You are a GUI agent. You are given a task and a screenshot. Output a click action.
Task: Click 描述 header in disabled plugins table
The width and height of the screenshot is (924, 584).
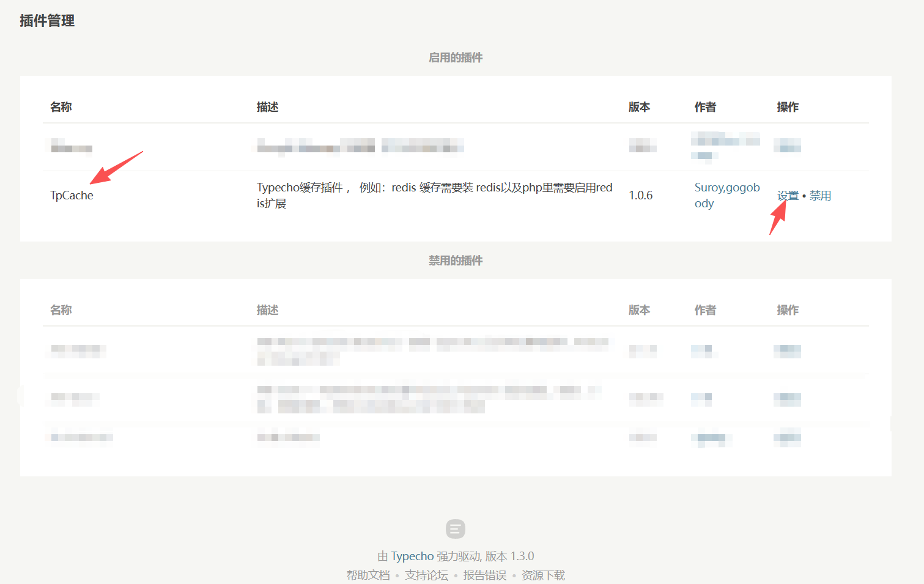[268, 310]
